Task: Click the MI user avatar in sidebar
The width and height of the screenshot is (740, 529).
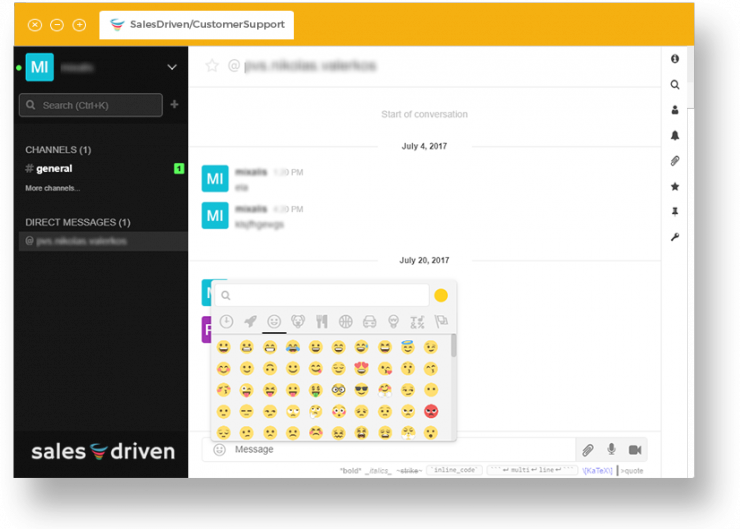Action: click(40, 67)
